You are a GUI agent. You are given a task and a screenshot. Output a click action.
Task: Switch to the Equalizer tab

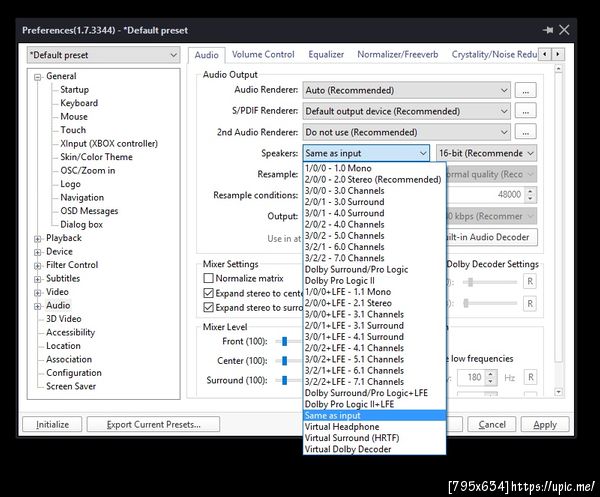326,55
